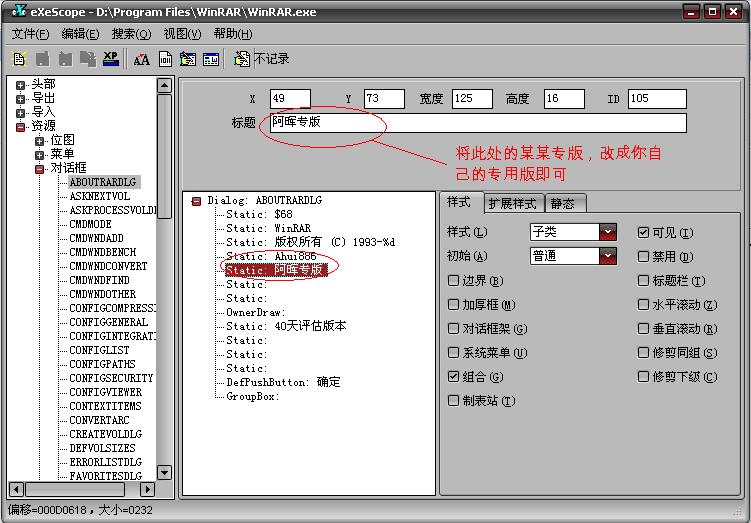Click the greyed-out Save toolbar icon

pyautogui.click(x=43, y=59)
